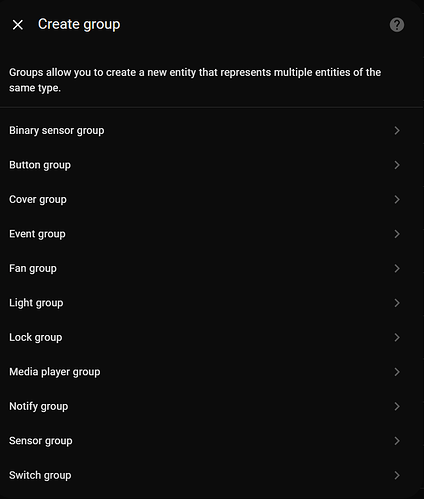Click chevron icon beside Notify group
The image size is (424, 499).
pos(397,406)
